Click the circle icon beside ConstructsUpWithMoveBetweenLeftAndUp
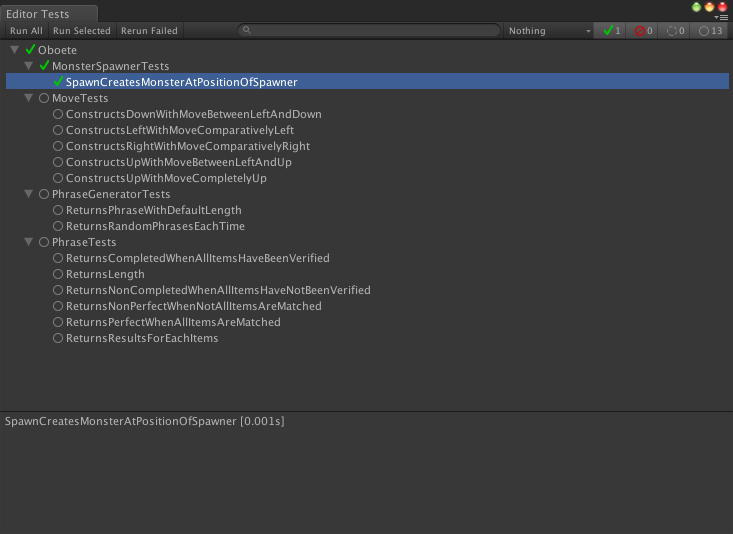This screenshot has width=733, height=534. point(58,162)
